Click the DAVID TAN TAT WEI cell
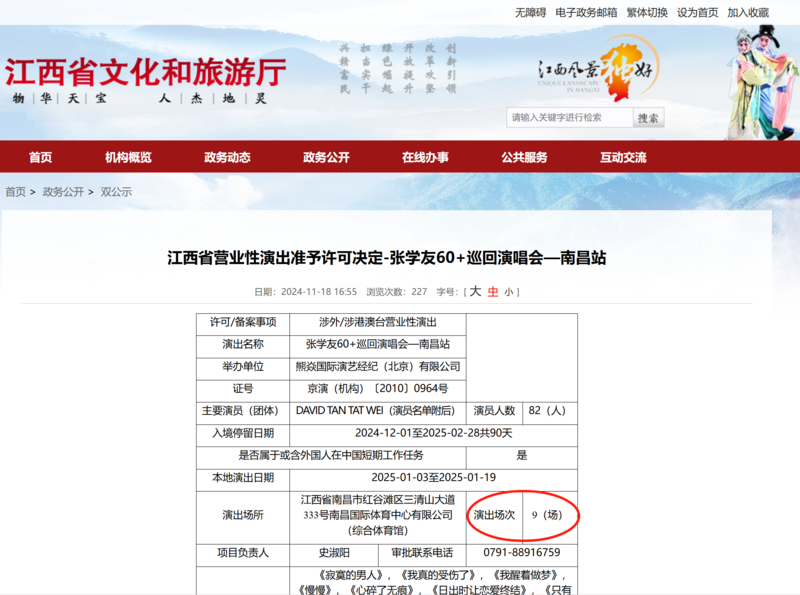Image resolution: width=800 pixels, height=595 pixels. tap(378, 411)
